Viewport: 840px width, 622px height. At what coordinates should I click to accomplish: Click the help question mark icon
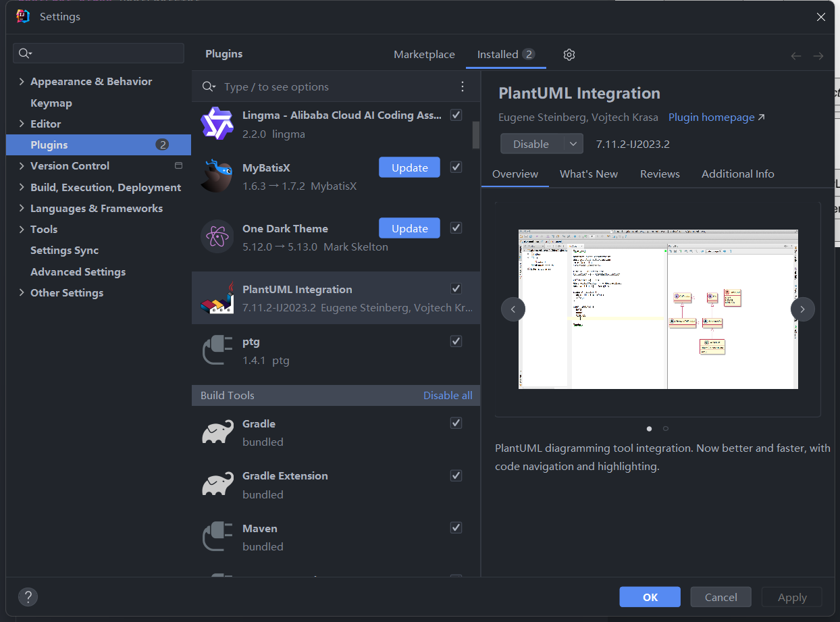click(x=28, y=596)
